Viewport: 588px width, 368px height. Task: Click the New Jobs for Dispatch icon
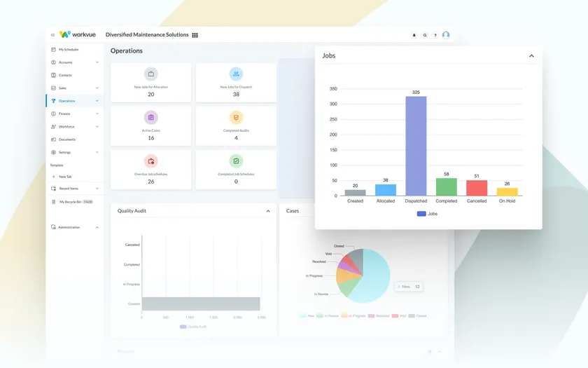pyautogui.click(x=236, y=74)
